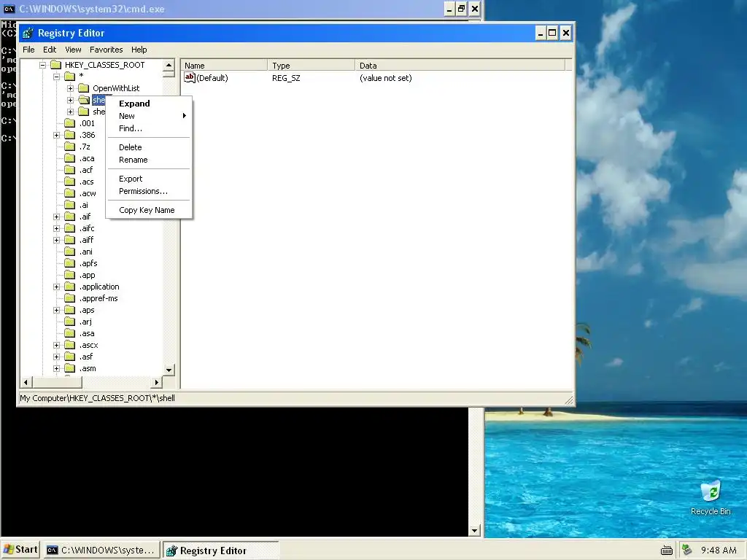Click the network icon in system tray
747x560 pixels.
click(686, 550)
